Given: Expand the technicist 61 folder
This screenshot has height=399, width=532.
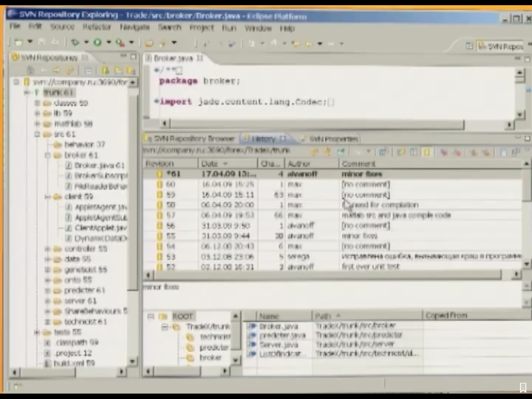Looking at the screenshot, I should click(x=47, y=321).
